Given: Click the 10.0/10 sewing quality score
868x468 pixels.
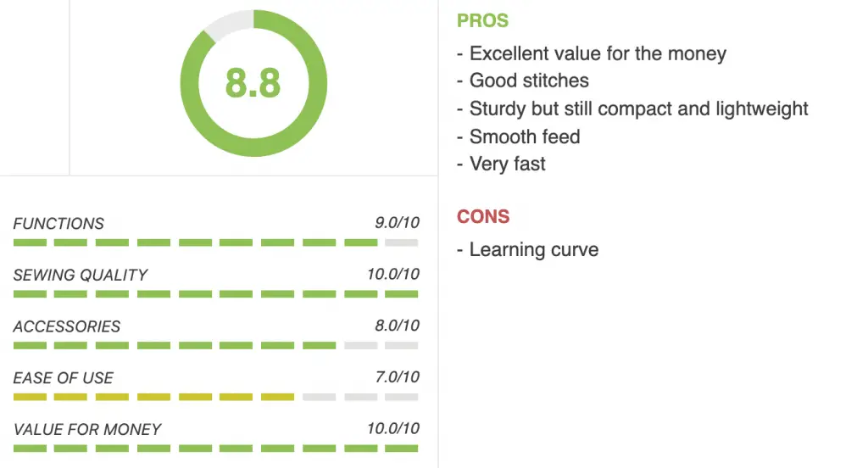Looking at the screenshot, I should pos(393,274).
